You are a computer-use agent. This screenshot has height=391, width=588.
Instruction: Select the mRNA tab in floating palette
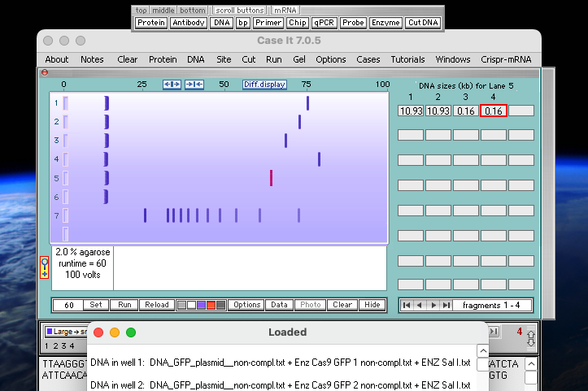(285, 11)
